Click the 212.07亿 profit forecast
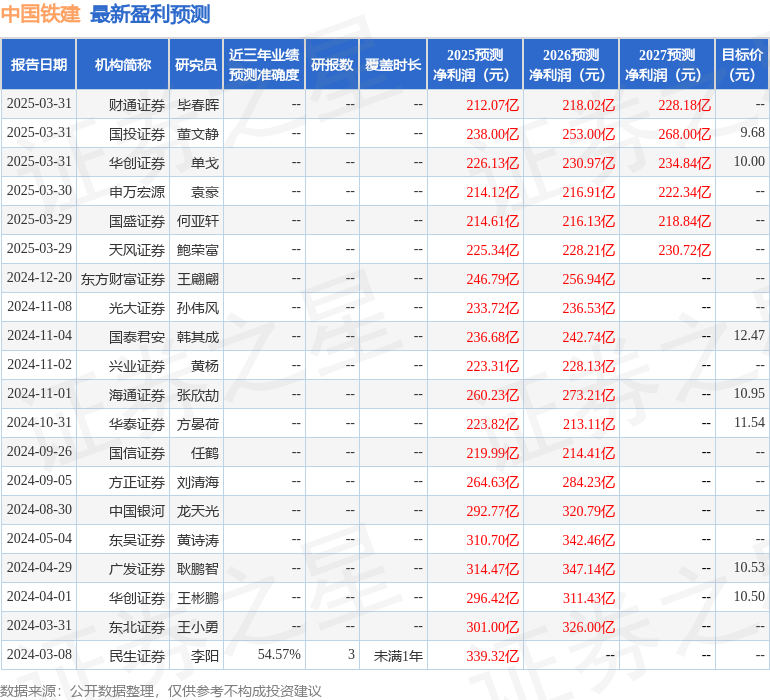 pyautogui.click(x=493, y=105)
